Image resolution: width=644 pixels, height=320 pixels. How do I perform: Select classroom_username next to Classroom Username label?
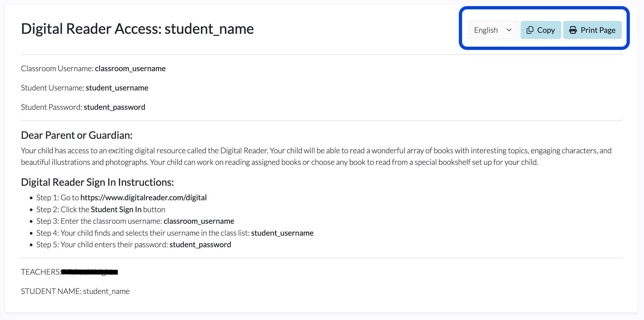(130, 69)
